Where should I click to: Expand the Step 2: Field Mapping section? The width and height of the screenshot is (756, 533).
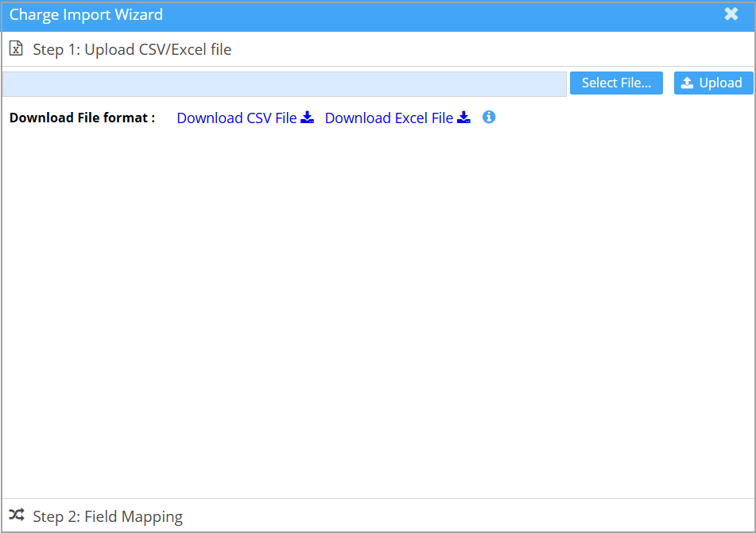pos(107,516)
